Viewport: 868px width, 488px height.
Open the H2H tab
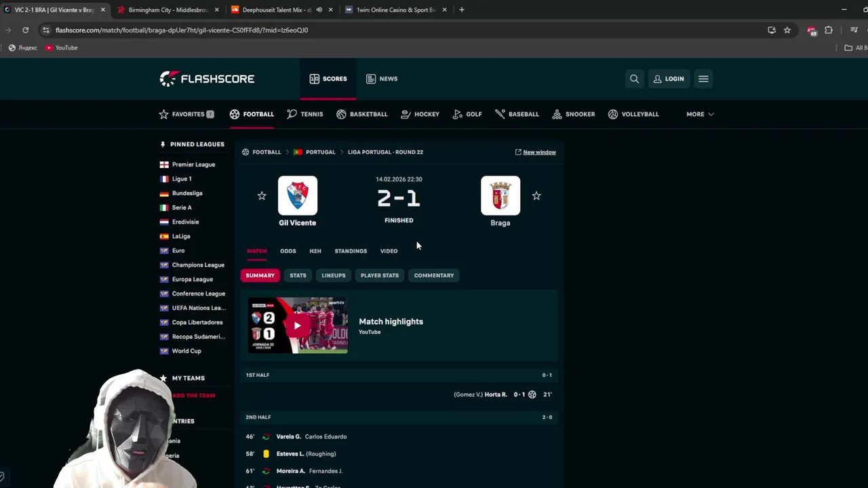point(315,251)
